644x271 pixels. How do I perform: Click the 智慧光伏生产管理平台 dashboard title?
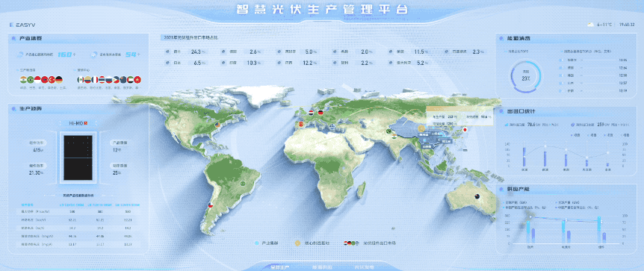(x=322, y=9)
